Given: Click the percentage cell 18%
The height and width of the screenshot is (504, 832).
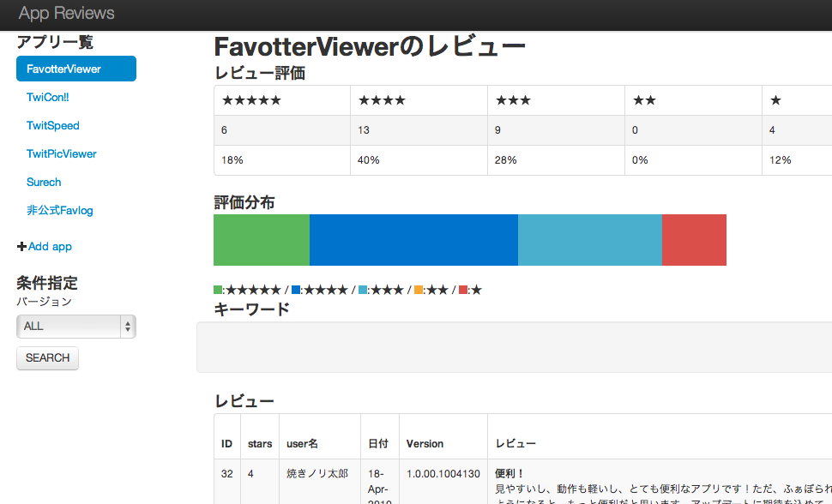Looking at the screenshot, I should tap(282, 160).
